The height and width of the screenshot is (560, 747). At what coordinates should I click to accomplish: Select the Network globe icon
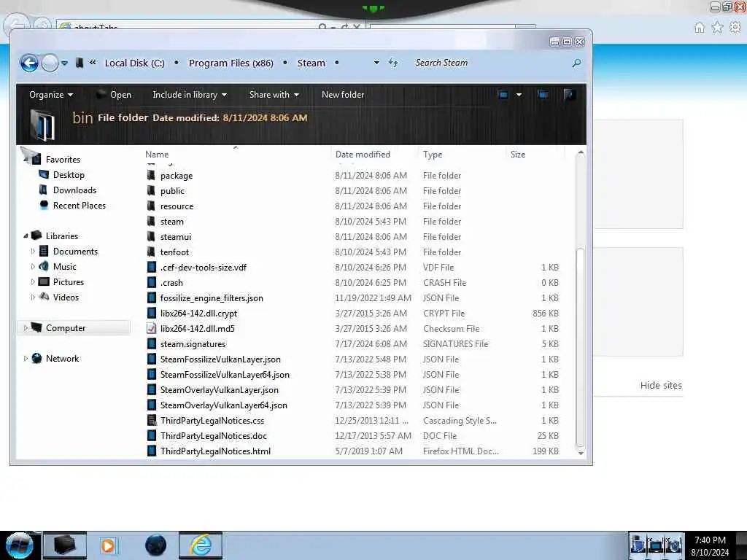tap(36, 358)
